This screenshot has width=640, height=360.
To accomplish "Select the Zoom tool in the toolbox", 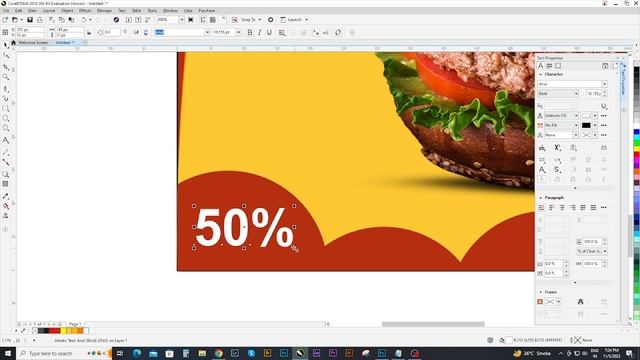I will tap(6, 77).
